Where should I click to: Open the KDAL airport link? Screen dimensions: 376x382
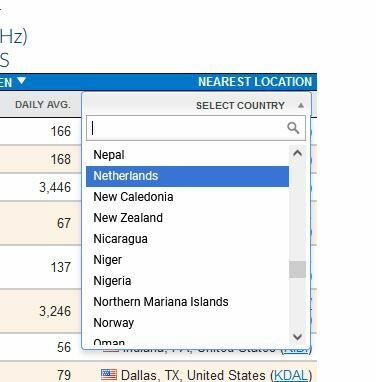tap(290, 375)
